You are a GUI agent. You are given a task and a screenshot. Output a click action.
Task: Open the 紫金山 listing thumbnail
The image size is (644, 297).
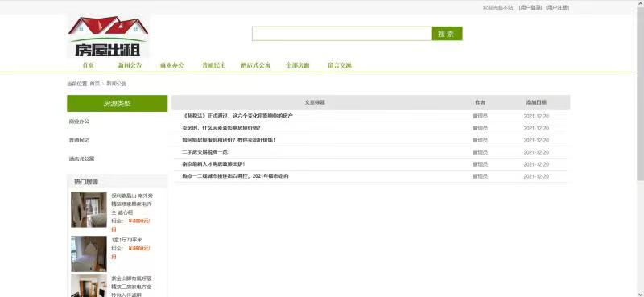[x=89, y=286]
